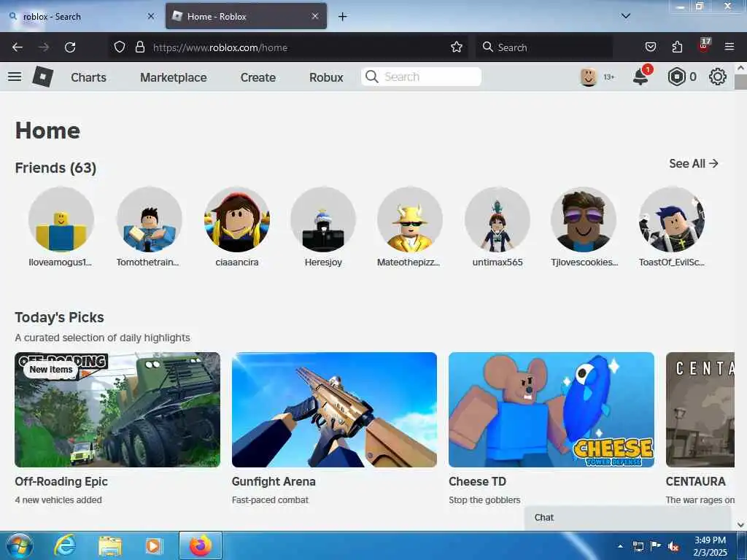Go back with the browser back arrow
This screenshot has width=747, height=560.
18,47
